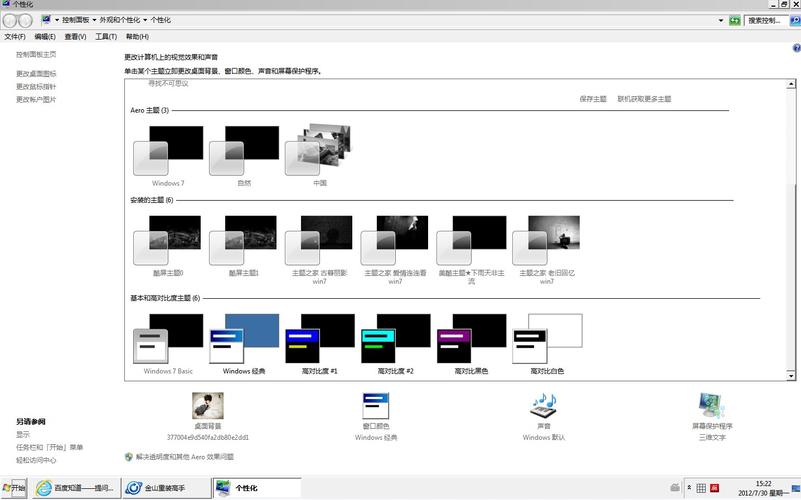Select the 酷屏主题1 theme
The image size is (801, 500).
[x=244, y=246]
